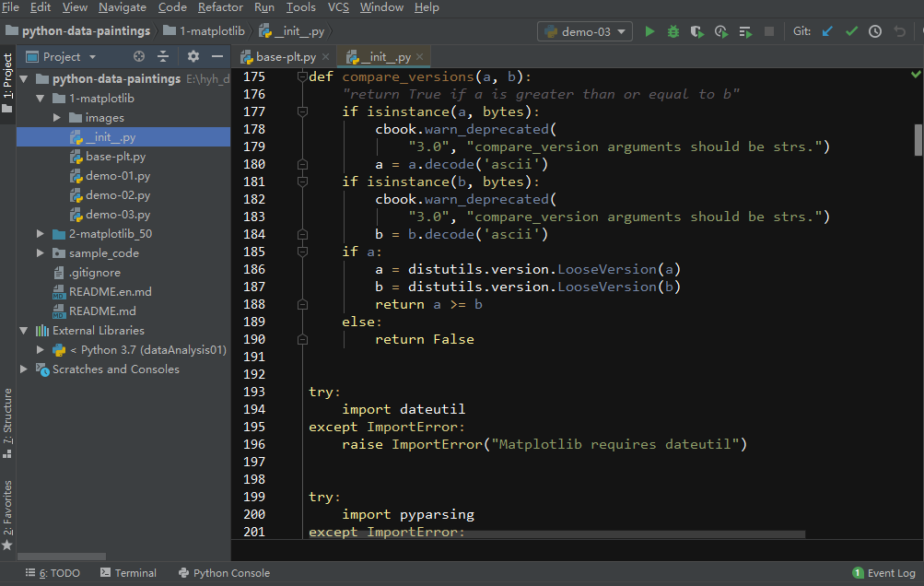Open the Python Console

(x=224, y=572)
